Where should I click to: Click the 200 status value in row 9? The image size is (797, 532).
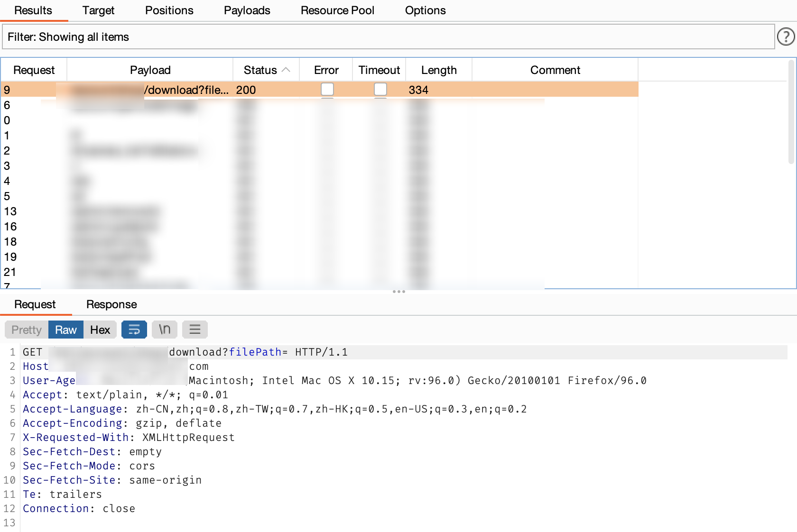246,90
